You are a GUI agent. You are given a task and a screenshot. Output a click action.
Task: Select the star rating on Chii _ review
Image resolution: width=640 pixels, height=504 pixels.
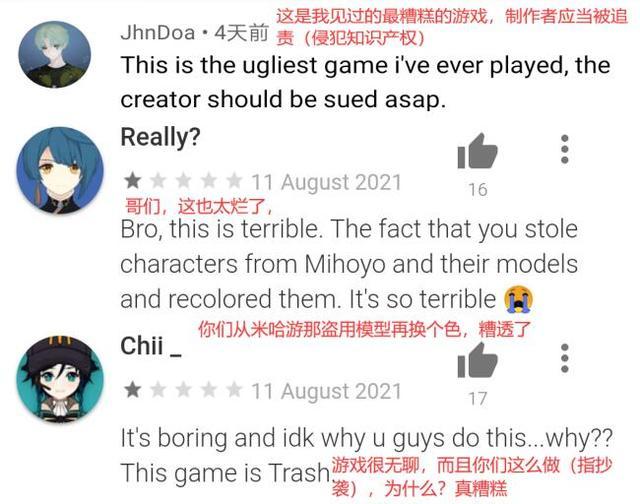(x=183, y=390)
